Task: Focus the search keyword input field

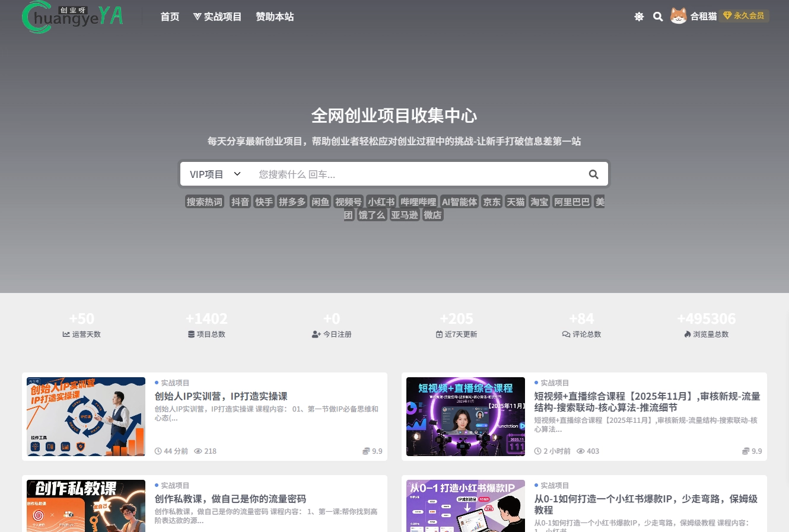Action: [x=415, y=174]
